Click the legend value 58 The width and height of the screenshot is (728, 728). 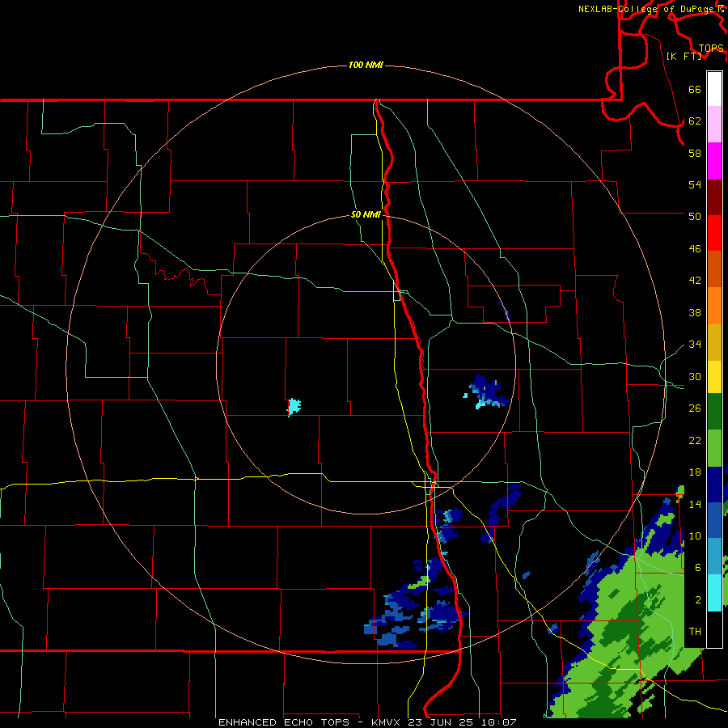point(695,153)
